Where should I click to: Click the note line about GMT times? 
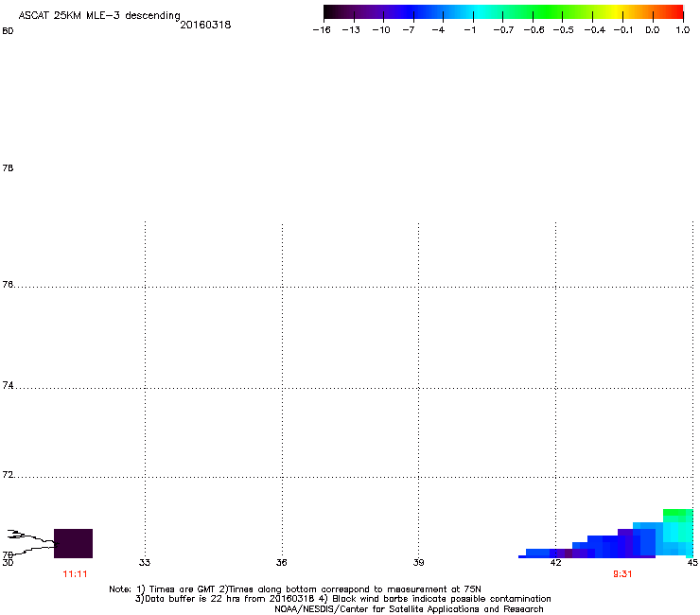click(x=295, y=589)
